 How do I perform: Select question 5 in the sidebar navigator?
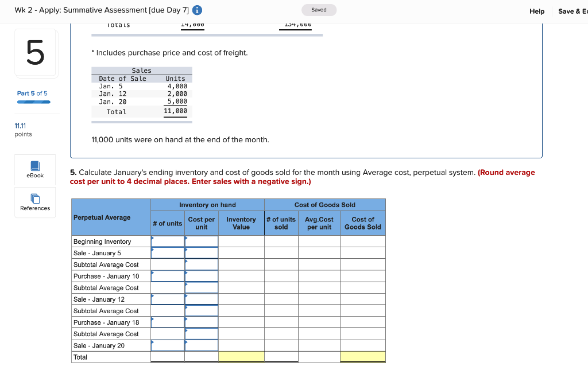click(x=36, y=53)
